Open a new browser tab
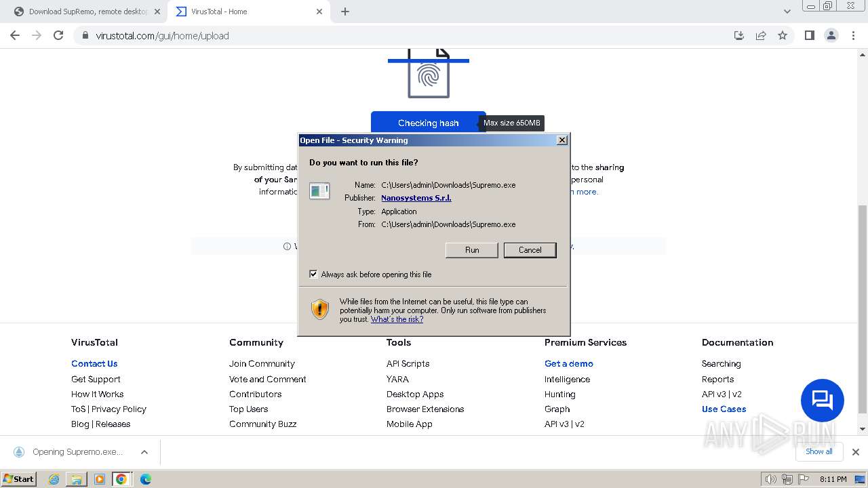868x488 pixels. click(x=345, y=12)
